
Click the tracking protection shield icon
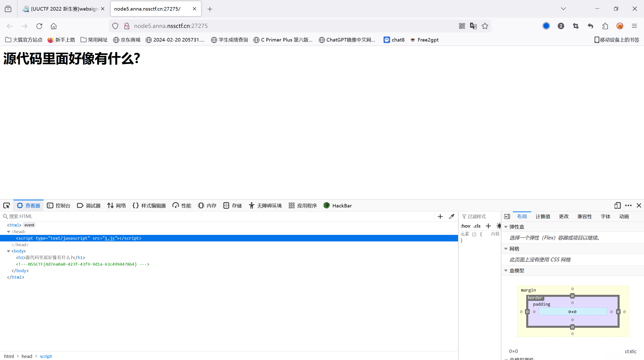pos(115,26)
